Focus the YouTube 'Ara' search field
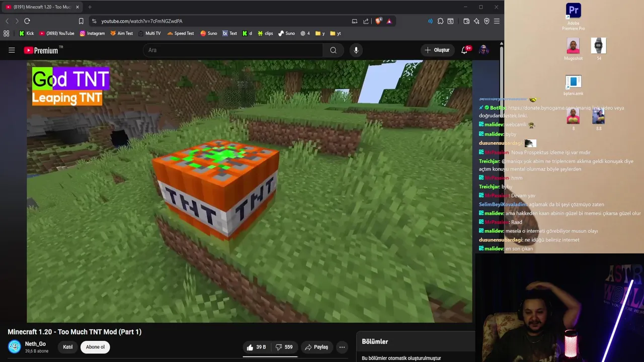 click(233, 50)
